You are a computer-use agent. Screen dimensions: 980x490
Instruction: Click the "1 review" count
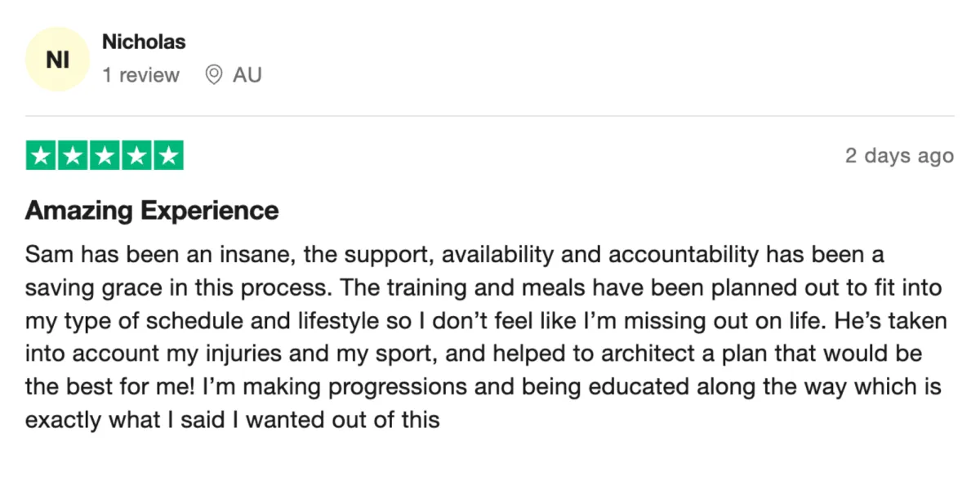[x=140, y=75]
